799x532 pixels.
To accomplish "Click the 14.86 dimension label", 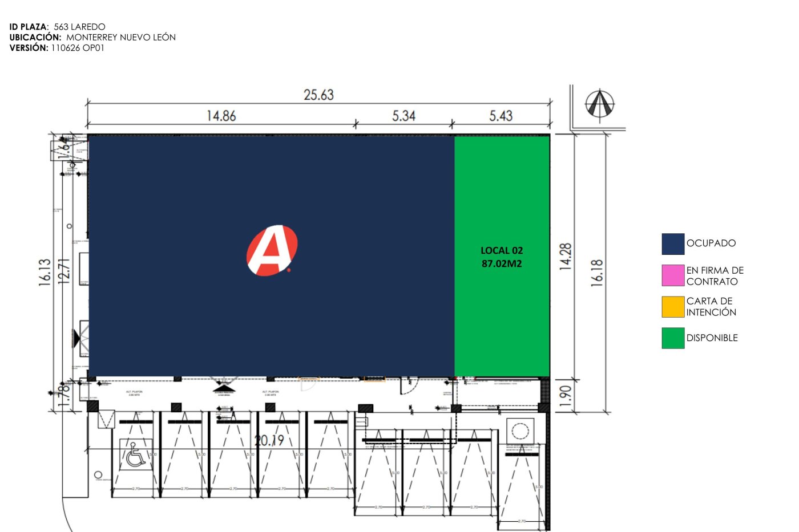I will coord(221,116).
